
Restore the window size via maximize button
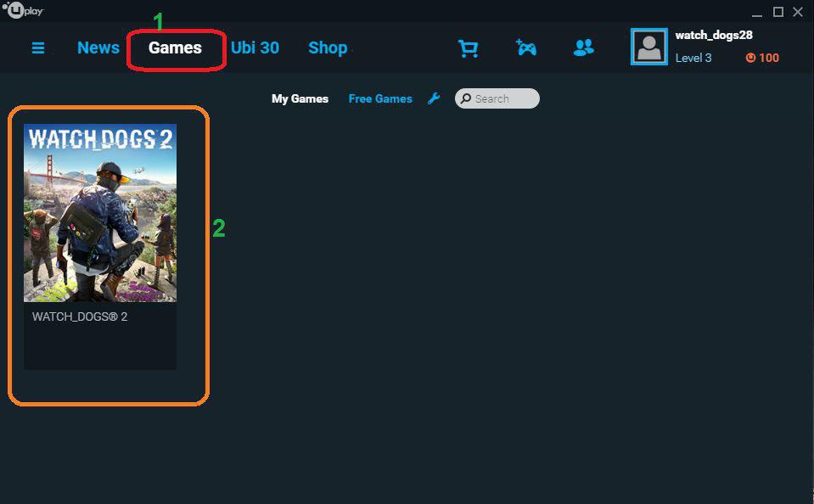click(x=777, y=12)
